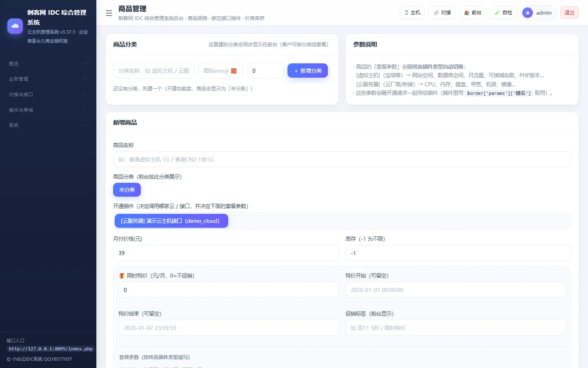Click the 新增分类 add category button

coord(308,71)
